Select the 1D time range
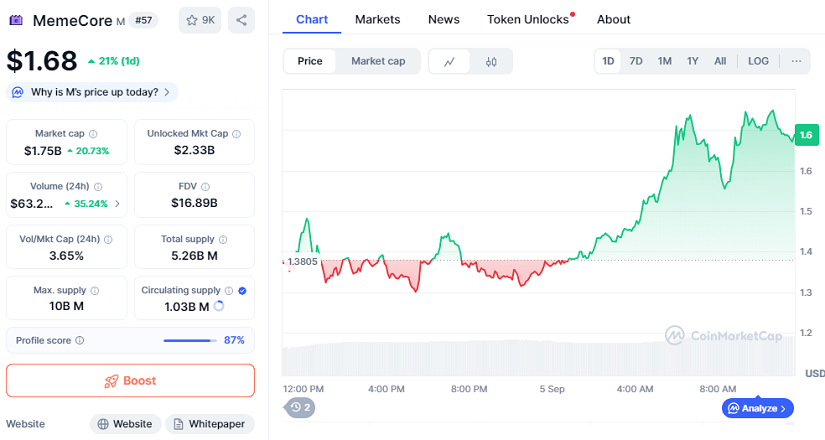This screenshot has width=825, height=440. 608,61
